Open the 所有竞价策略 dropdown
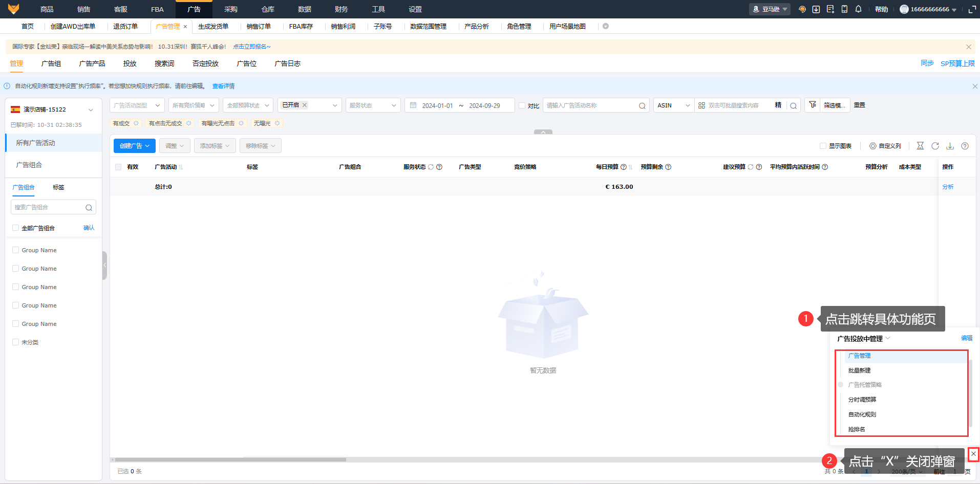The width and height of the screenshot is (980, 484). 194,105
